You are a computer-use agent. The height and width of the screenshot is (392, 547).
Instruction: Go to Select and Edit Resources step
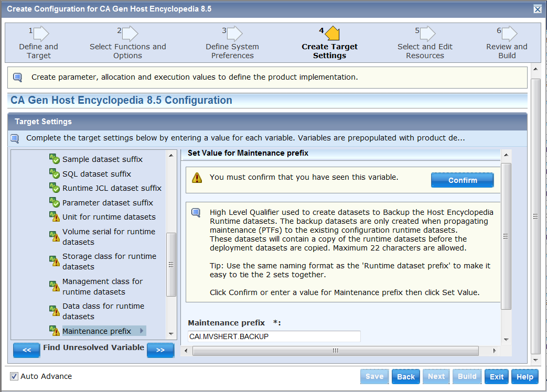[x=425, y=51]
